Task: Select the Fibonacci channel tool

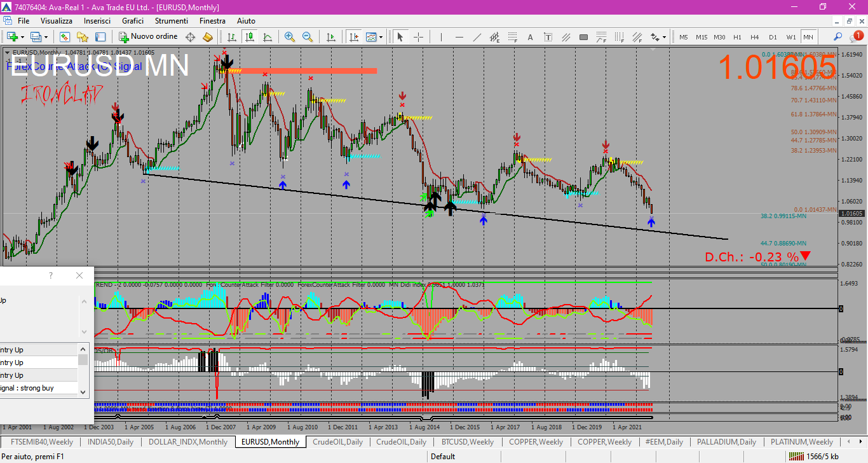Action: [637, 37]
